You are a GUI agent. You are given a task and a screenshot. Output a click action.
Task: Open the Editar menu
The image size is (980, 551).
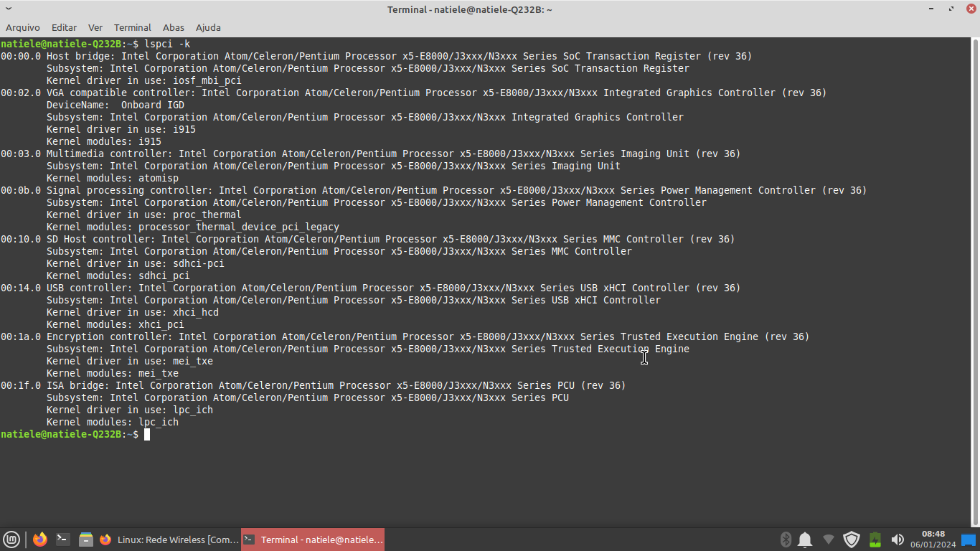pyautogui.click(x=64, y=27)
